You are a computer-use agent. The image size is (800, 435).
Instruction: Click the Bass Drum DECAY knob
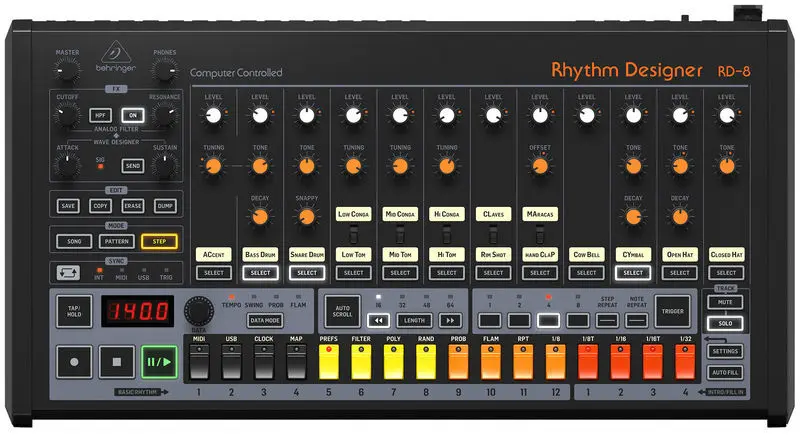point(260,217)
